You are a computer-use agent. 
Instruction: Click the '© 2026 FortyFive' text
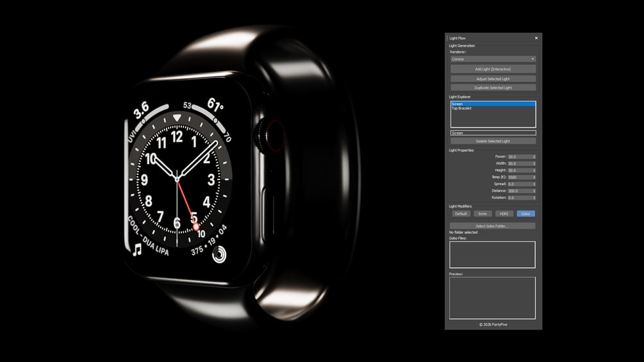[x=493, y=325]
